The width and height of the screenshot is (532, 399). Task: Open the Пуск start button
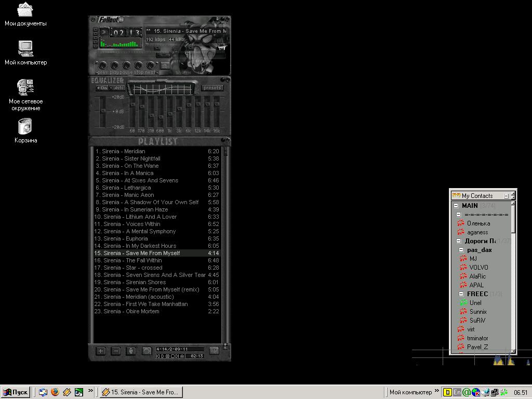16,392
